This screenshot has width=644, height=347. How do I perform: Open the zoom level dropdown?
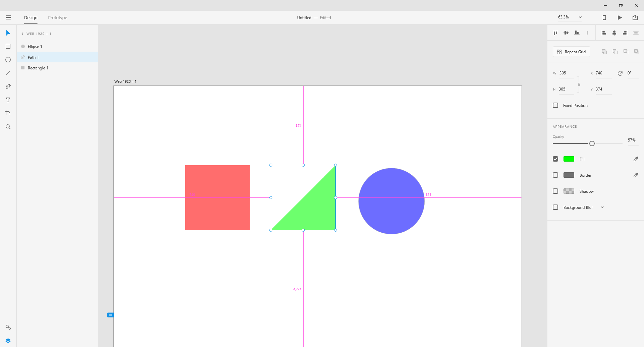[x=580, y=17]
